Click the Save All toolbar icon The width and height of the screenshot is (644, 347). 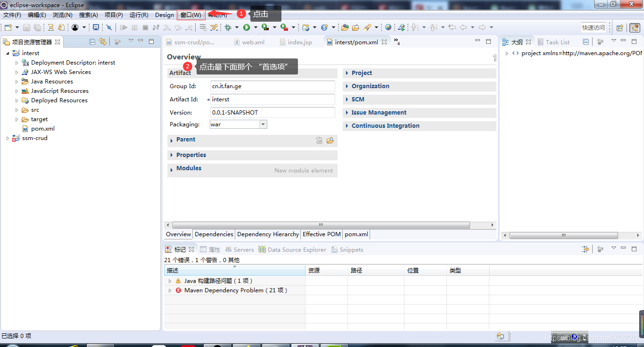coord(37,28)
